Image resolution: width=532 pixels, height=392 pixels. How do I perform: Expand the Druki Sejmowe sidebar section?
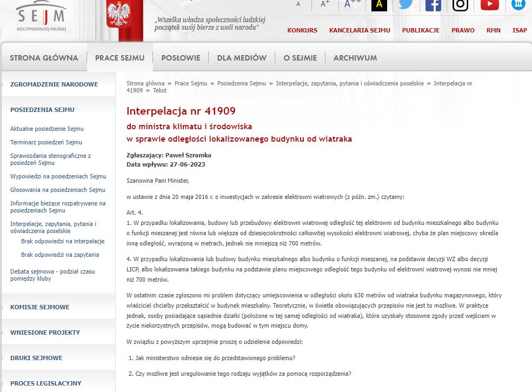click(x=36, y=358)
